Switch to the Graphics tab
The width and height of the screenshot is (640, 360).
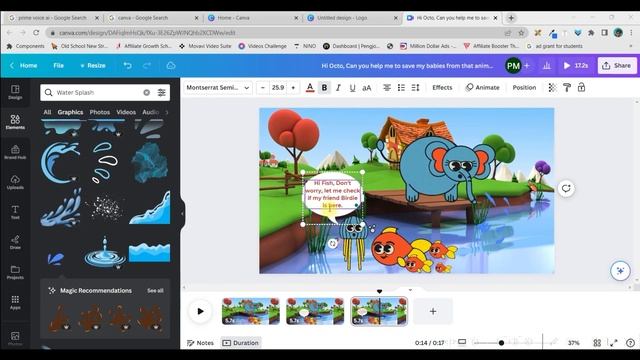tap(70, 112)
